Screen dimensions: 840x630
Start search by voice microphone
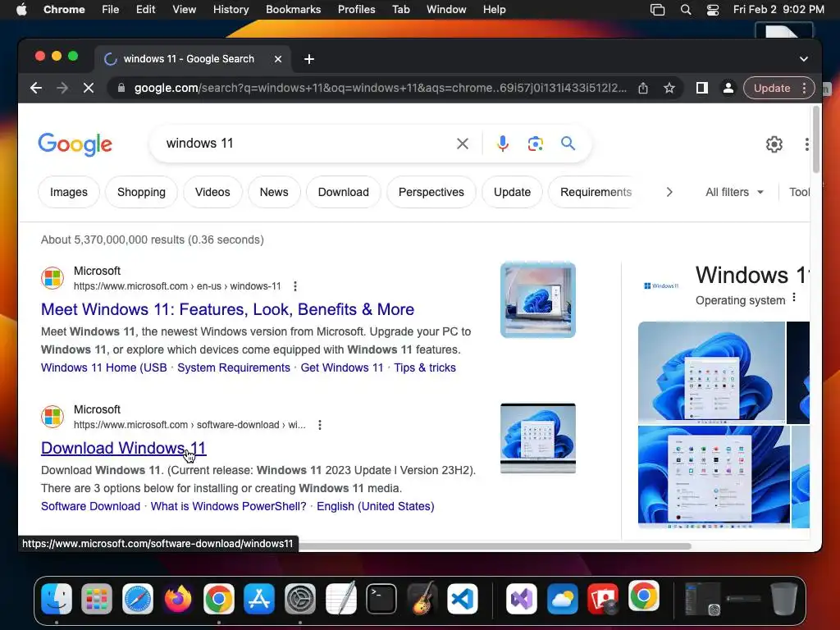pyautogui.click(x=503, y=144)
